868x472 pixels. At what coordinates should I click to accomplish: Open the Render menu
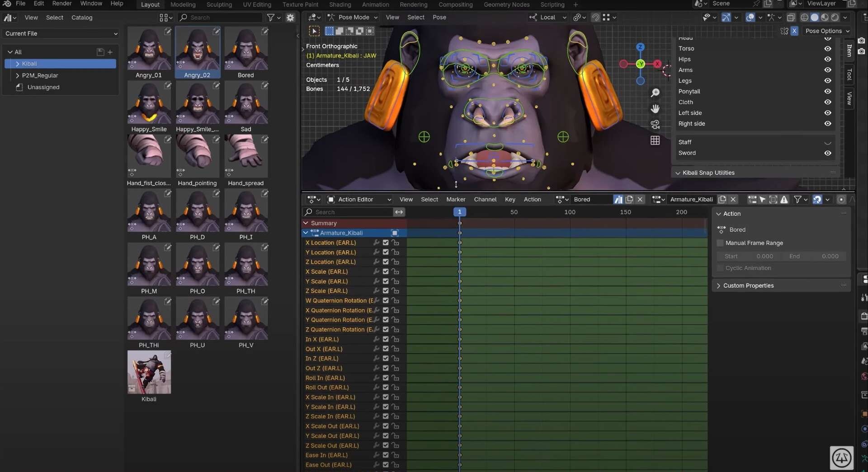[x=62, y=4]
